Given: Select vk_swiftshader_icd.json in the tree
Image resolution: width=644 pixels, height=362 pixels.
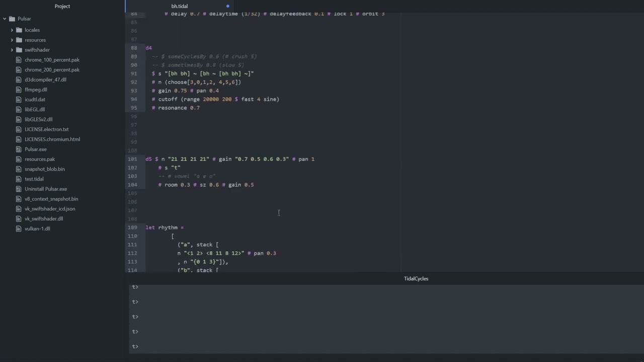Looking at the screenshot, I should pos(50,209).
